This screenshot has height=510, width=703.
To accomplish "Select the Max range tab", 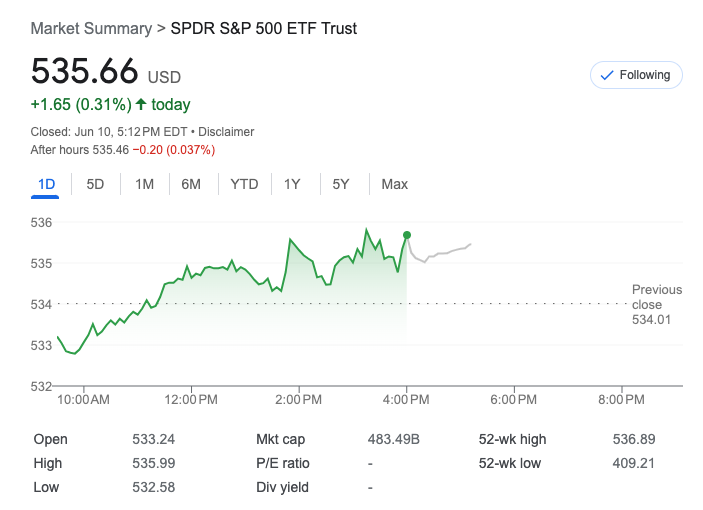I will pyautogui.click(x=394, y=184).
